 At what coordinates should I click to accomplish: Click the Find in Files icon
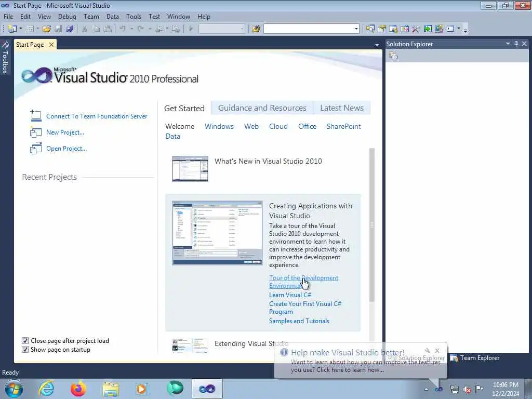(x=256, y=29)
